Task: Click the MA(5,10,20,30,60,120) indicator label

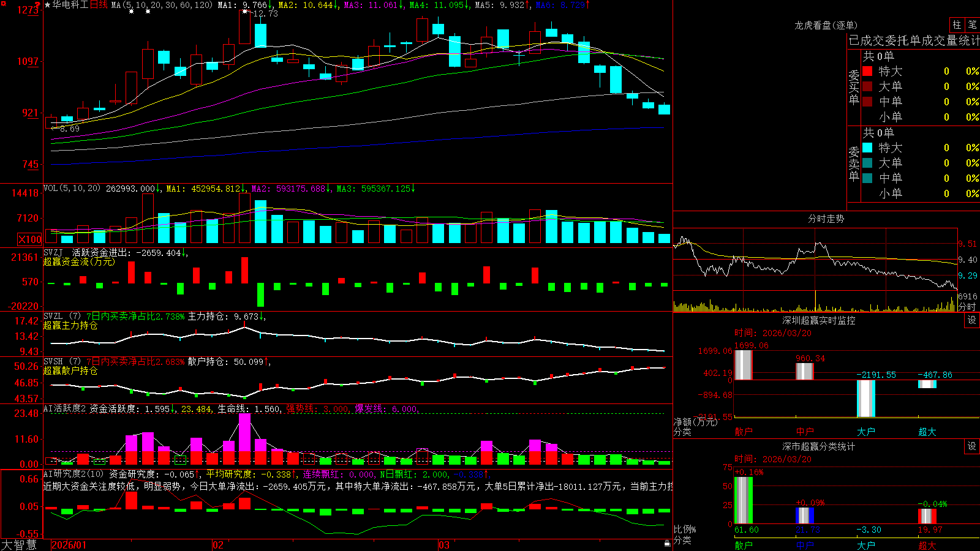Action: [162, 5]
